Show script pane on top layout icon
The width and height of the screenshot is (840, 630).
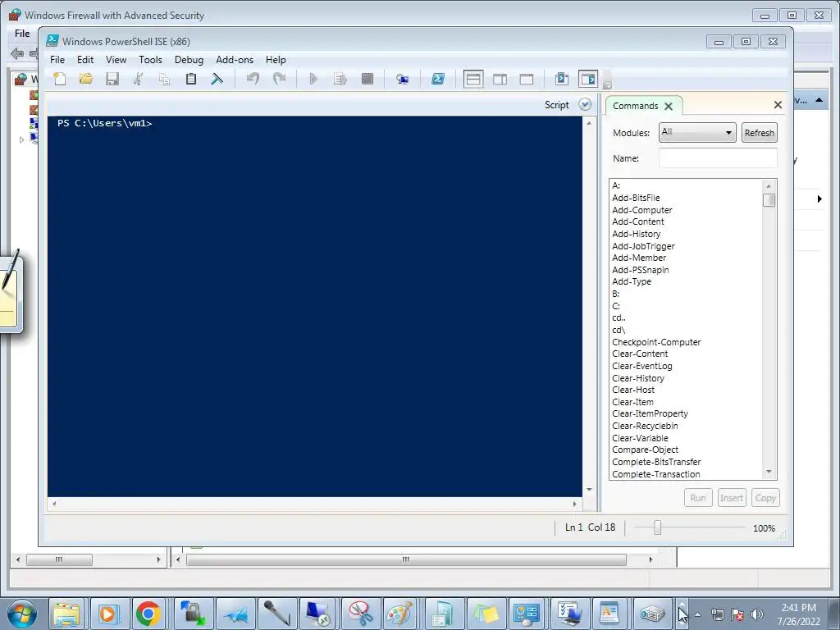tap(473, 80)
